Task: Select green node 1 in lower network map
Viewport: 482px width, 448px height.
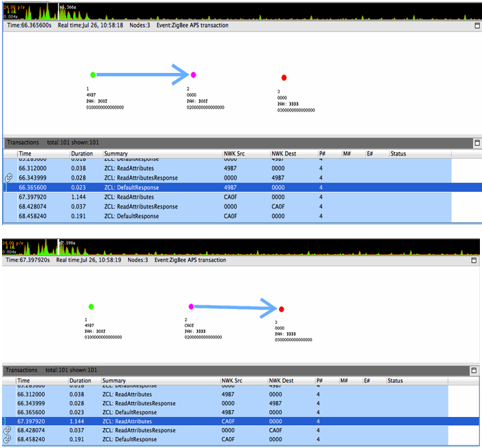Action: [x=91, y=307]
